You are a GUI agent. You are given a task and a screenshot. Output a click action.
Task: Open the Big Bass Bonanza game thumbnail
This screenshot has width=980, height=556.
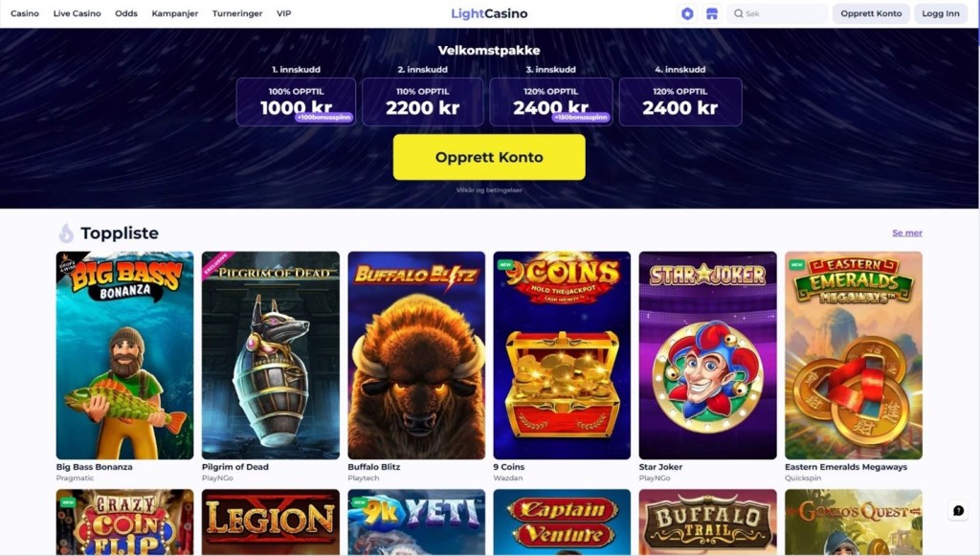pyautogui.click(x=125, y=355)
